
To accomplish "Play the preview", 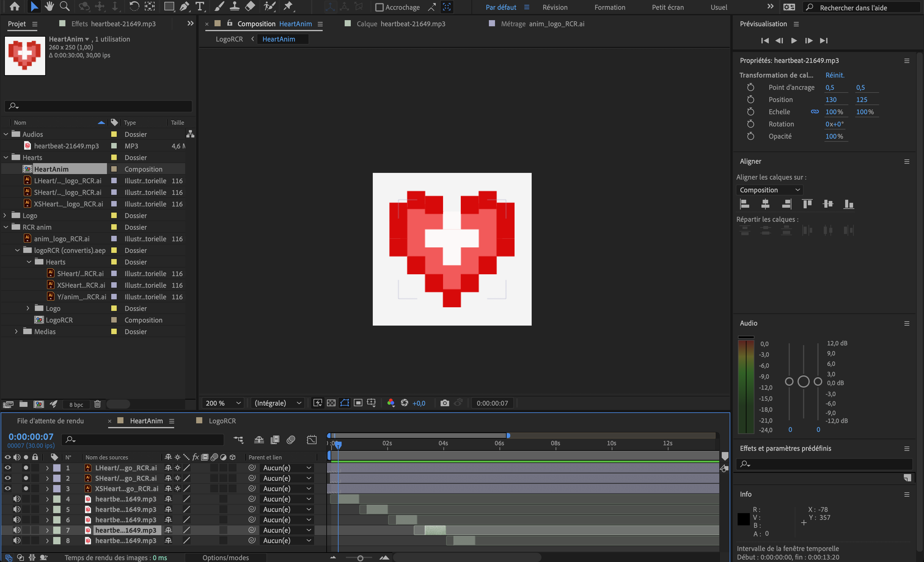I will coord(794,41).
